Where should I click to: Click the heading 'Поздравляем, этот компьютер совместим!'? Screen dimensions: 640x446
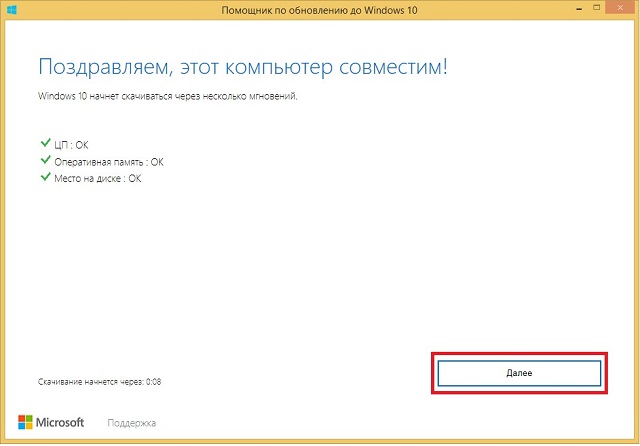[x=243, y=67]
